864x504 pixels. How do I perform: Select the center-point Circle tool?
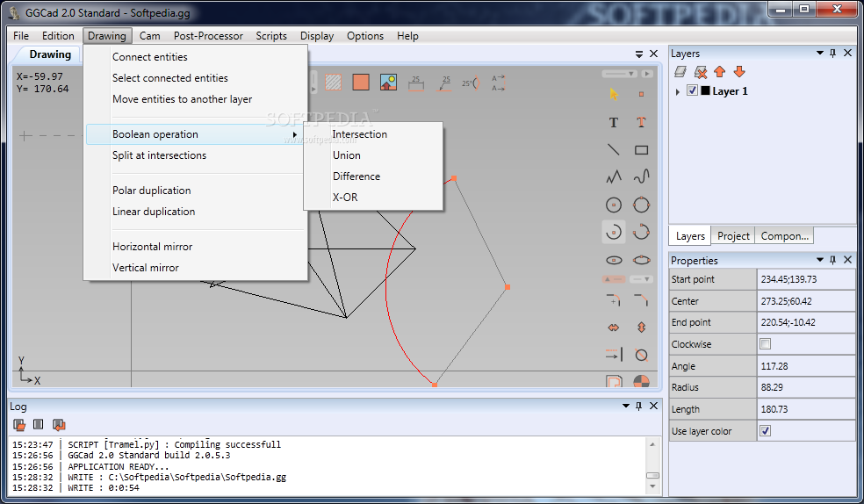pyautogui.click(x=614, y=205)
